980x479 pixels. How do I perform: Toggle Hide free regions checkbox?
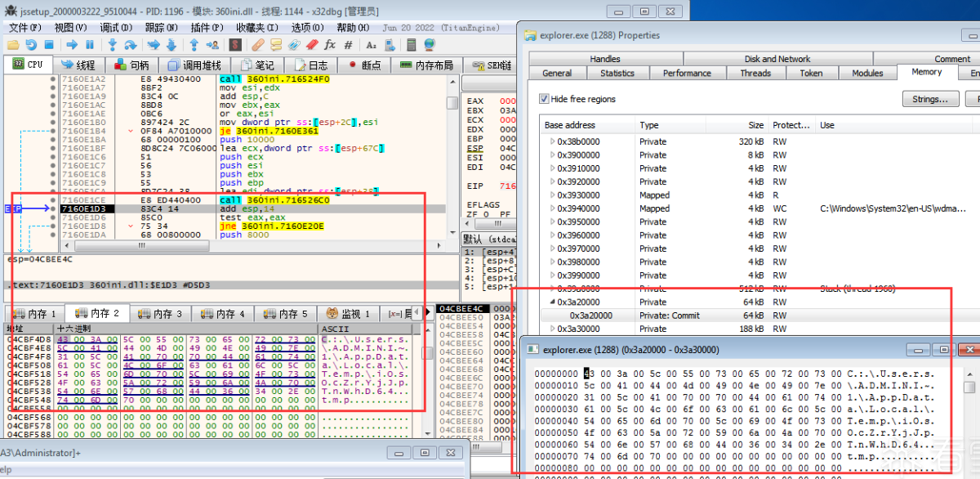point(544,99)
